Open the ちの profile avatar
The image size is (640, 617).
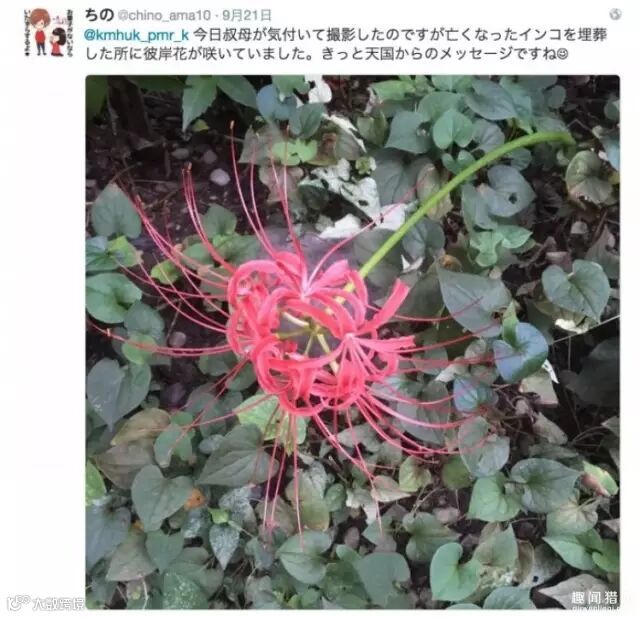48,32
